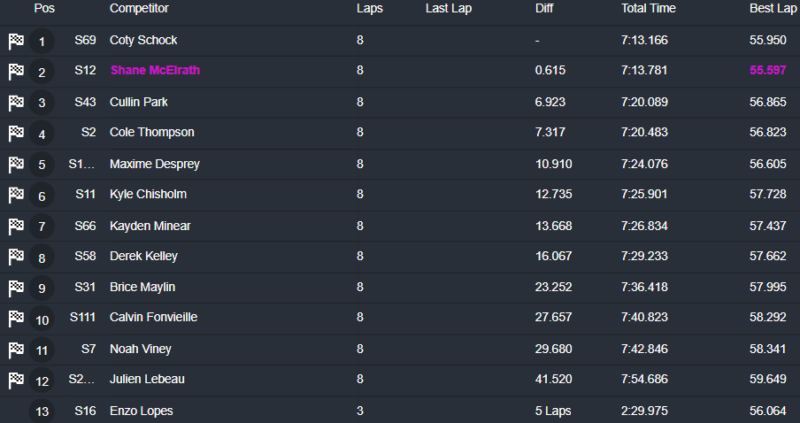Screen dimensions: 800x423
Task: Sort by the Competitor column header
Action: click(x=139, y=8)
